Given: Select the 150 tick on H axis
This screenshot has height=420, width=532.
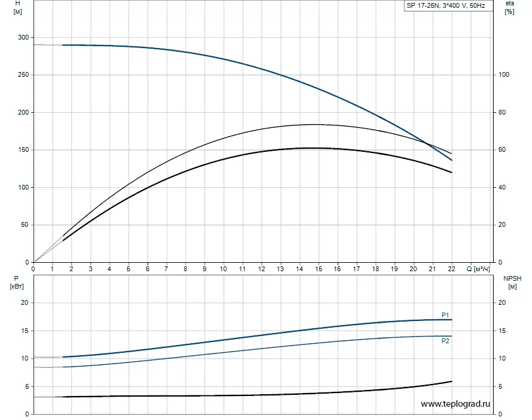Looking at the screenshot, I should point(23,150).
